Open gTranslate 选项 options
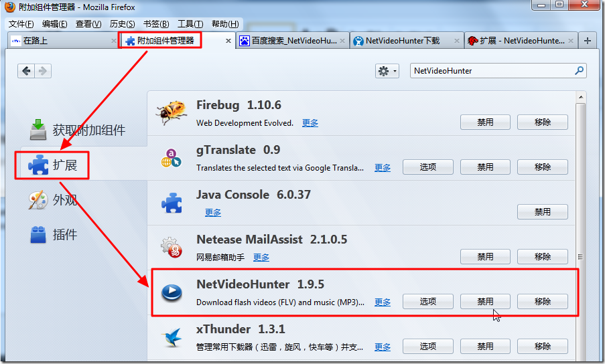The image size is (605, 364). tap(428, 167)
